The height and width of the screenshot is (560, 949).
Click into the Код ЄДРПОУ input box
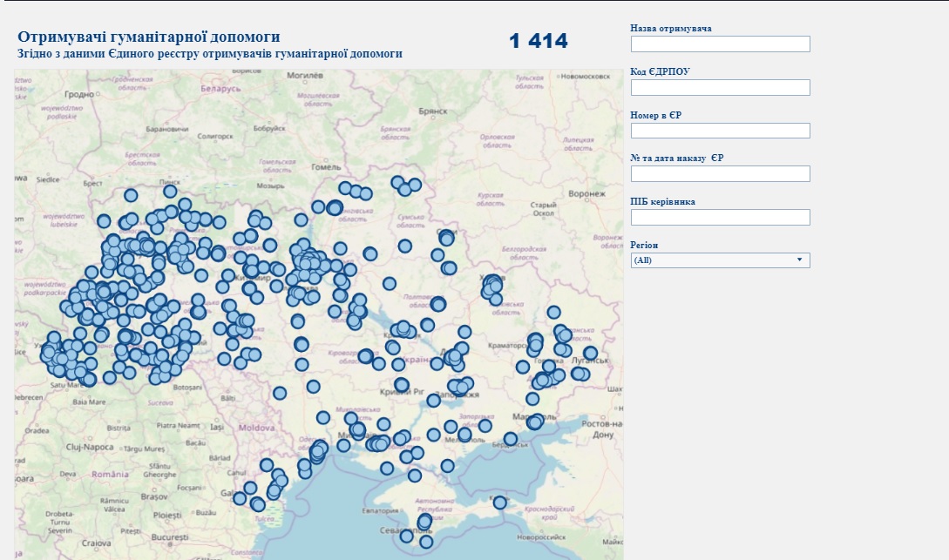click(720, 87)
